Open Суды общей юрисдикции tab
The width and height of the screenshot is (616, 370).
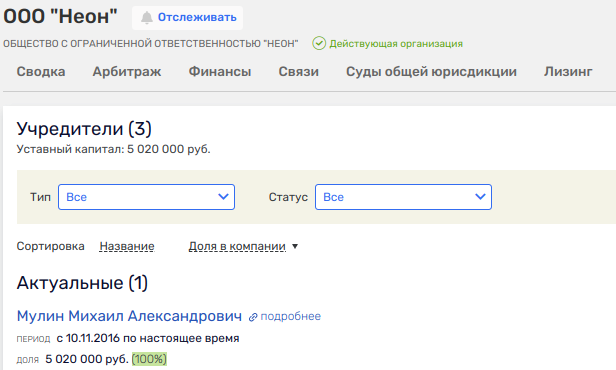click(431, 71)
